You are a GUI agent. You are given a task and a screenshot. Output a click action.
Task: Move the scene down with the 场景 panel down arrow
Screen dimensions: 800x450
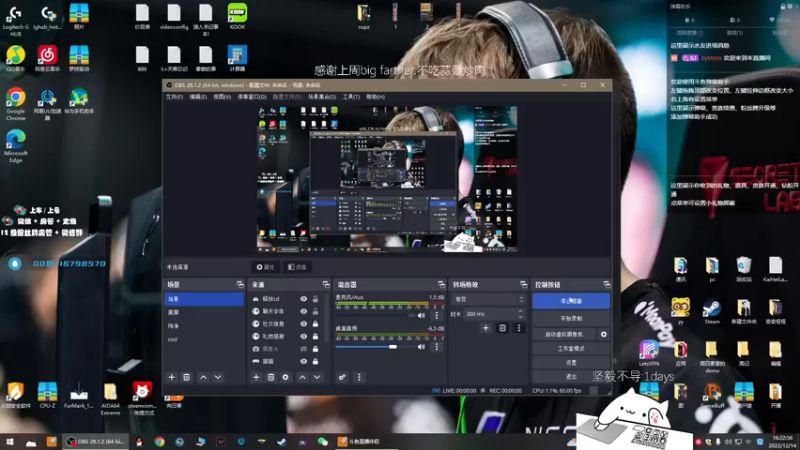click(218, 377)
